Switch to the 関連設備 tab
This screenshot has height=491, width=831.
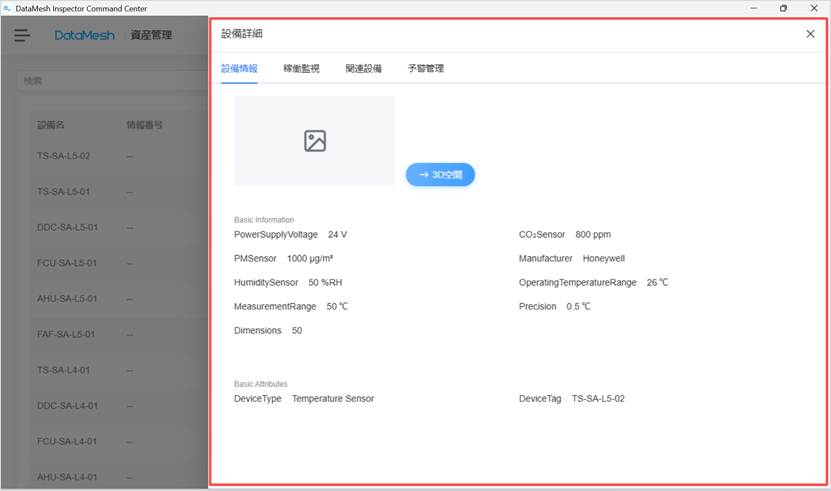pos(363,69)
